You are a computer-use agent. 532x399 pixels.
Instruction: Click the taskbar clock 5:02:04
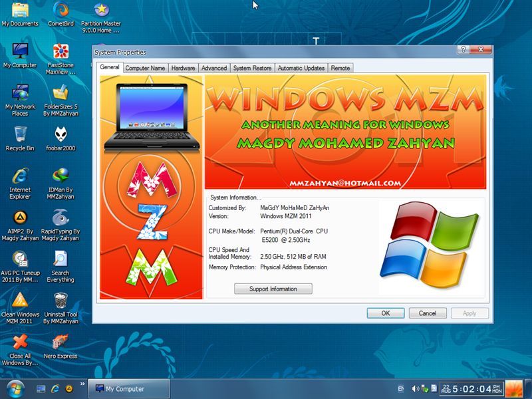[x=472, y=389]
